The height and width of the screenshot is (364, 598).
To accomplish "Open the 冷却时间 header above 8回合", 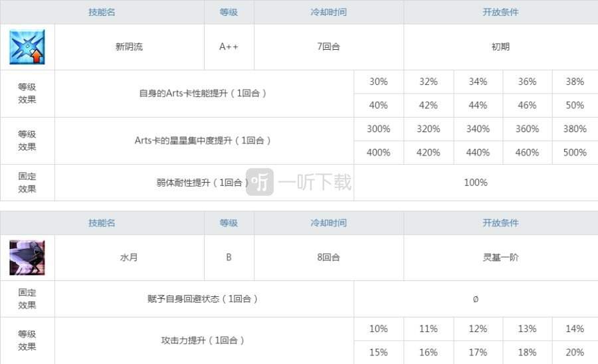I will click(x=329, y=223).
